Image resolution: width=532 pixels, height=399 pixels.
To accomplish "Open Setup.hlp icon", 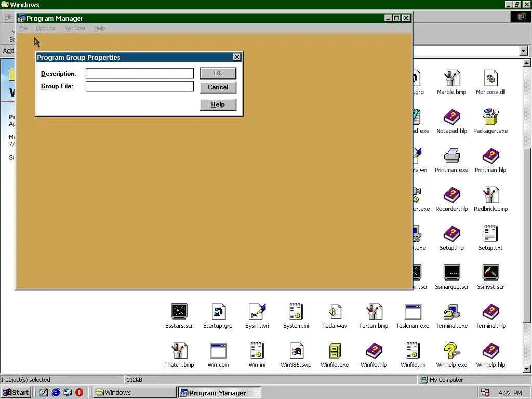I will pos(451,234).
